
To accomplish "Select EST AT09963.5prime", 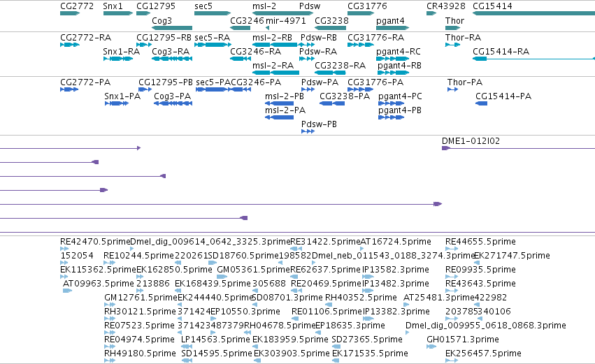I will click(x=67, y=291).
